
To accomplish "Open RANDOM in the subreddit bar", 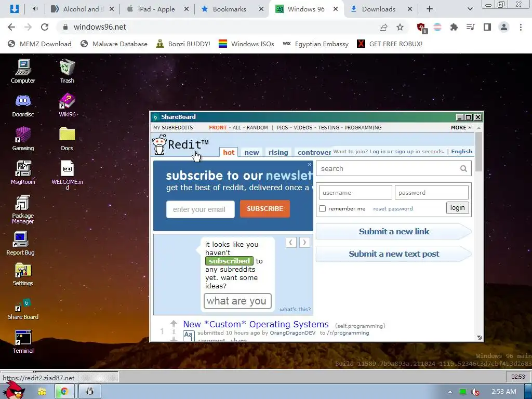I will pos(257,128).
